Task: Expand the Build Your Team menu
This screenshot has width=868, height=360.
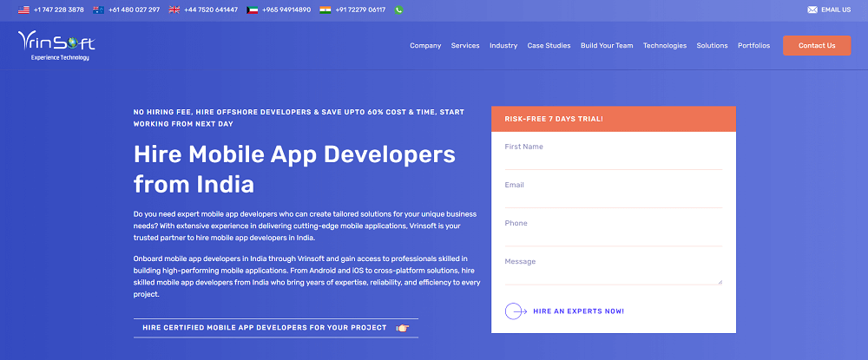Action: [x=607, y=46]
